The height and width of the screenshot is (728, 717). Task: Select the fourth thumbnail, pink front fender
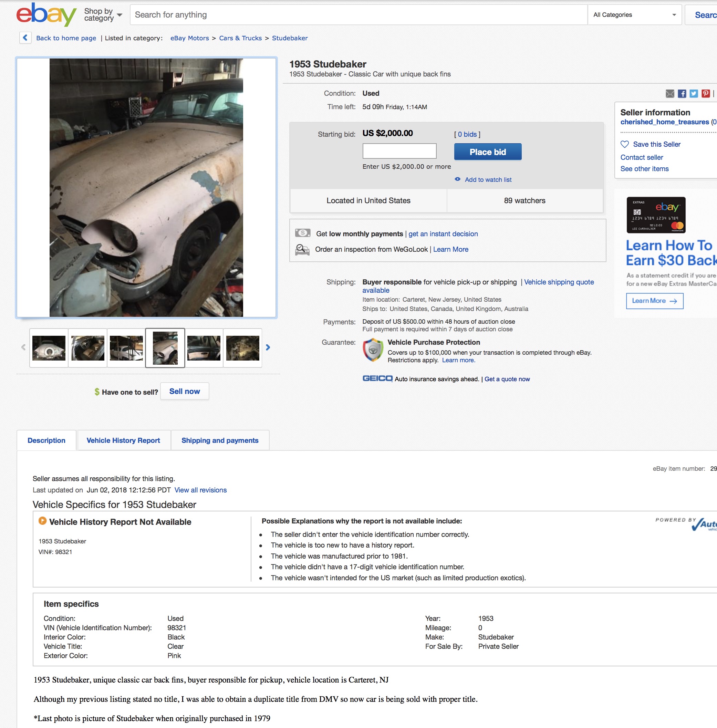click(165, 347)
